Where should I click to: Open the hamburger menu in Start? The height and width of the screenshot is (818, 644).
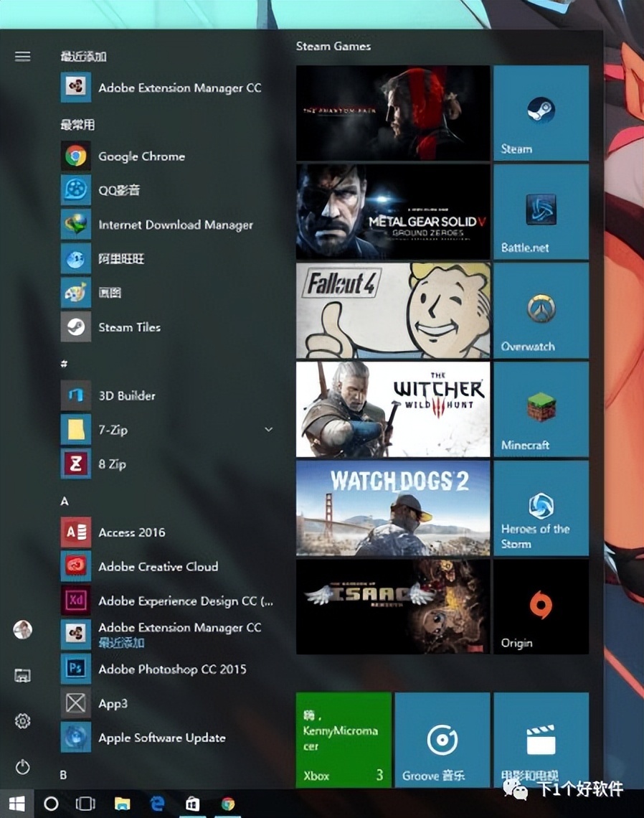click(22, 57)
